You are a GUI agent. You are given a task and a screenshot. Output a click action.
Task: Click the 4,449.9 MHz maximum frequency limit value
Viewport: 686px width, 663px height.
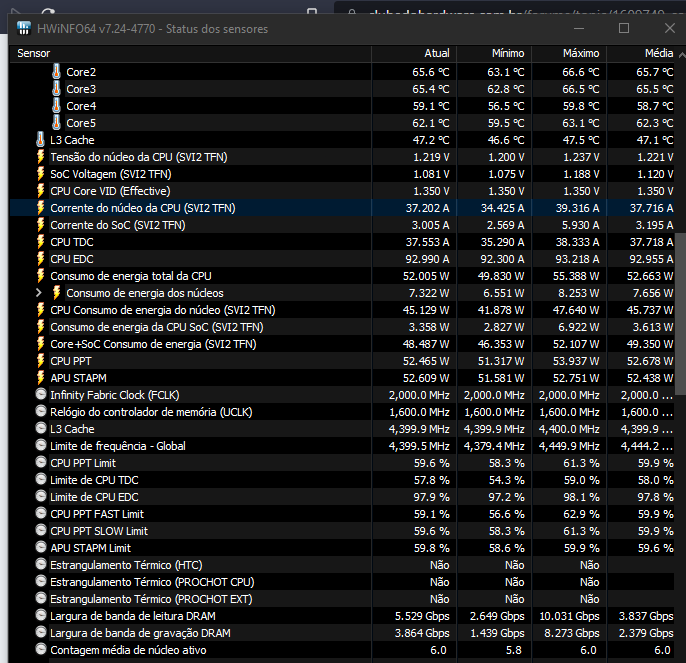[569, 446]
